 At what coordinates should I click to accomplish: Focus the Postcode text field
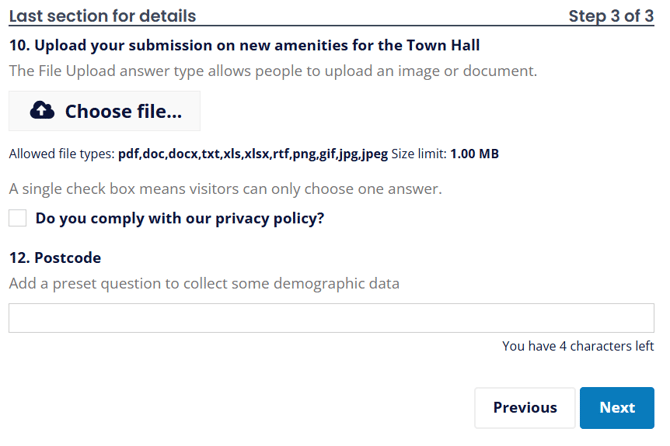(x=331, y=318)
